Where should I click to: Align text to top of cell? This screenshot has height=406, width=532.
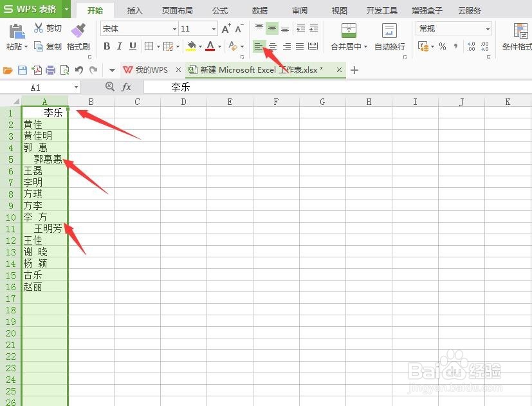[259, 28]
